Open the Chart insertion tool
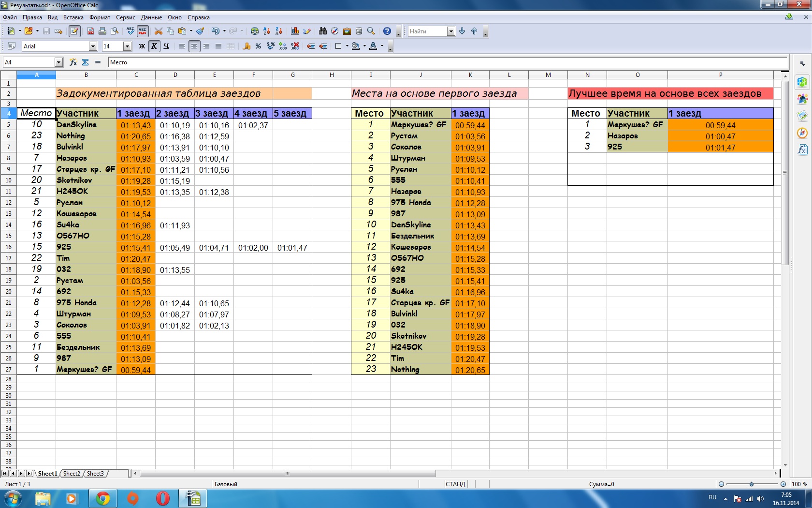This screenshot has height=508, width=812. point(295,31)
